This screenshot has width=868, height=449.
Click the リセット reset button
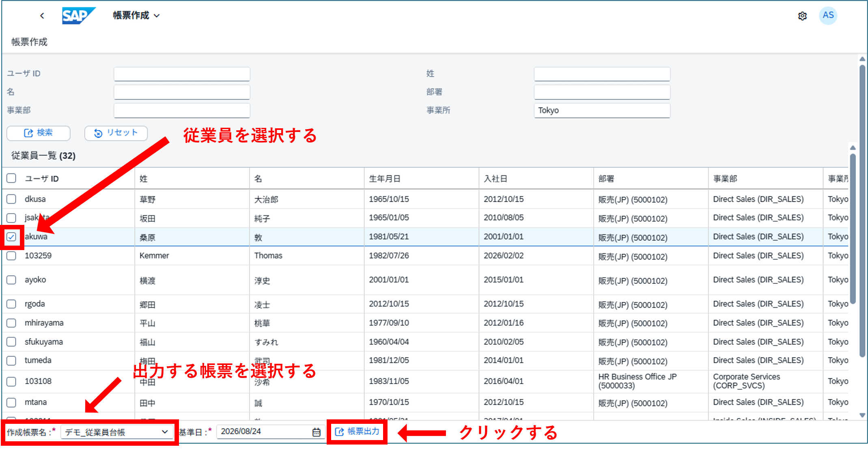116,133
